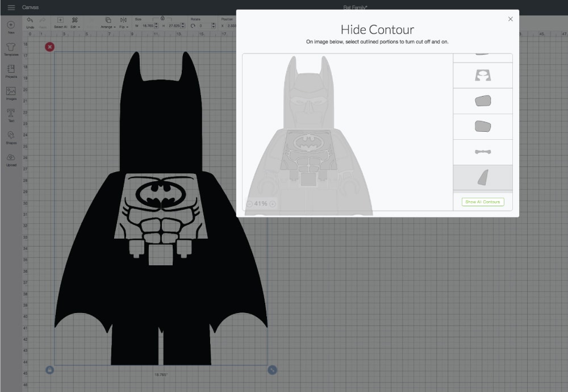568x392 pixels.
Task: Click Show All Contours button
Action: (483, 202)
